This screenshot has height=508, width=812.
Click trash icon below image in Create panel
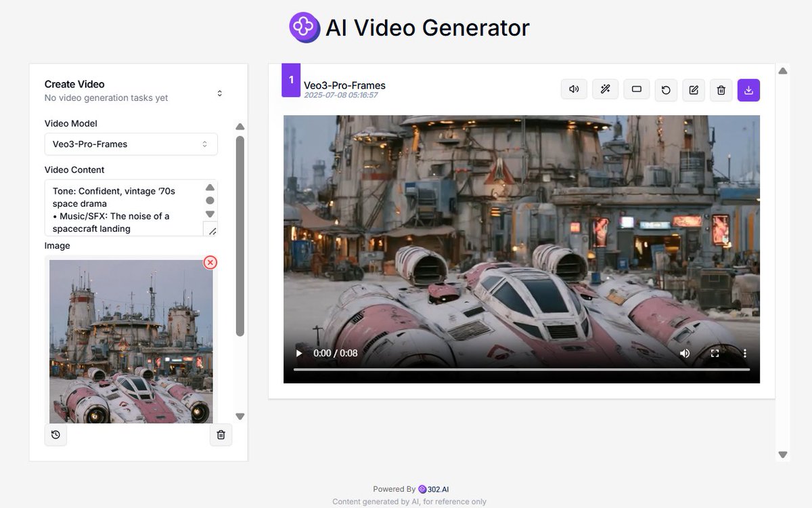[221, 435]
